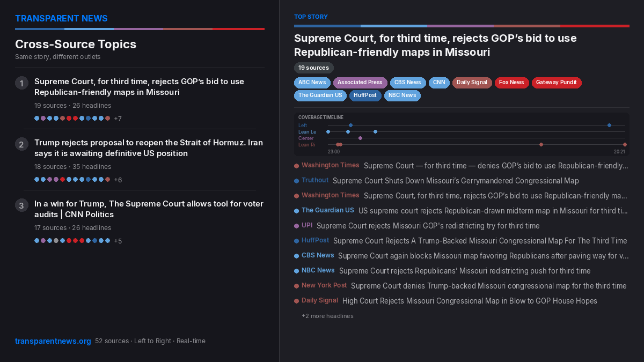Click the 'Same story, different outlets' subtitle
Viewport: 644px width, 362px height.
pyautogui.click(x=58, y=57)
